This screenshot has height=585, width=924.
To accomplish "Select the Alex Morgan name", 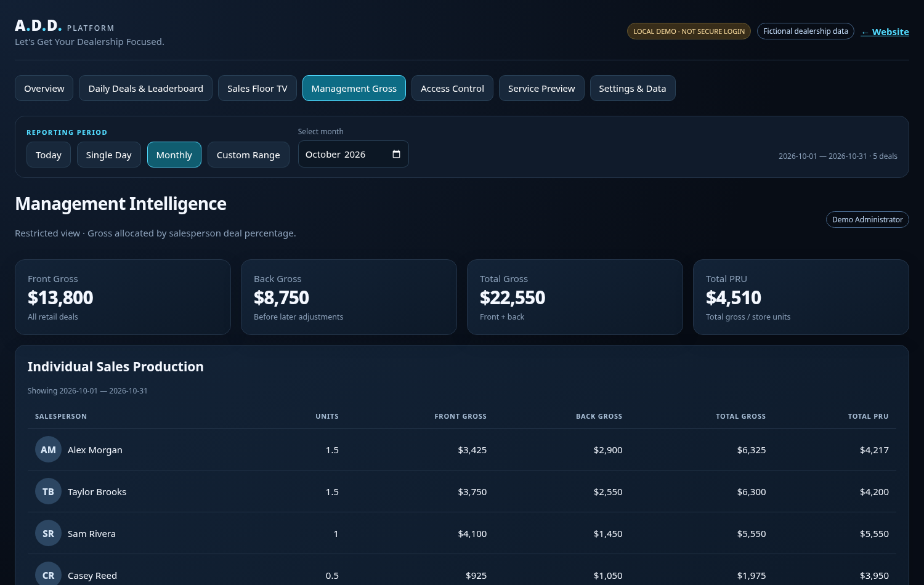I will coord(95,450).
